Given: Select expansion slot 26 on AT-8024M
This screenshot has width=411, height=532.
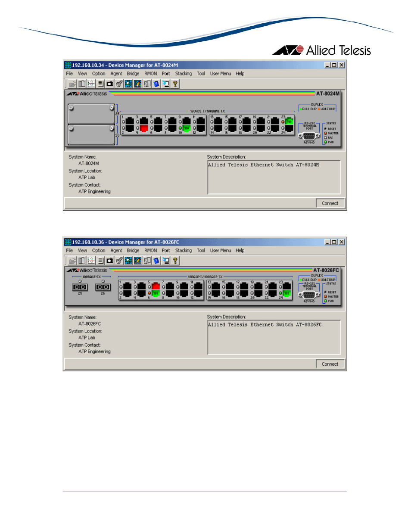Looking at the screenshot, I should click(91, 135).
